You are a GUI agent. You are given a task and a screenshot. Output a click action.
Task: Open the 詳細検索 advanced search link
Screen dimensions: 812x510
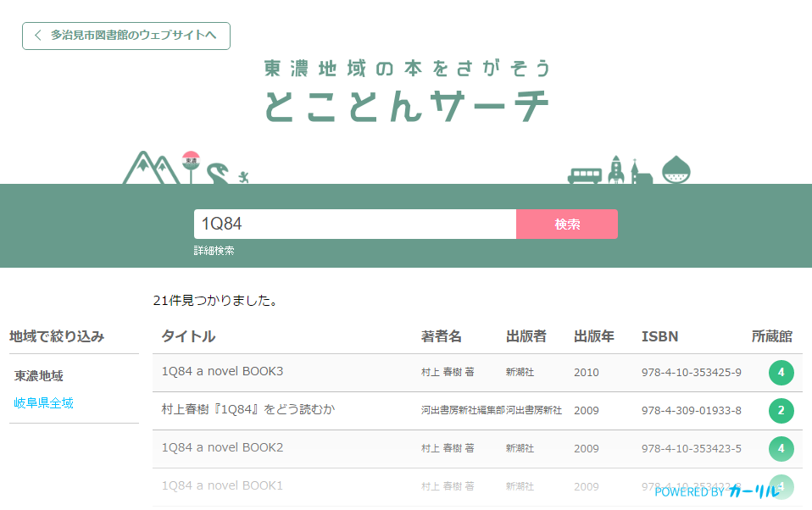214,251
